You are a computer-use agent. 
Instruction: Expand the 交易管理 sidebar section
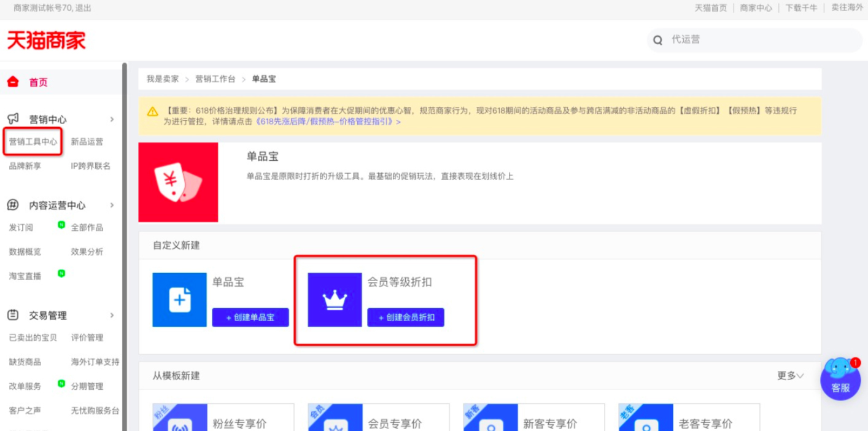(x=112, y=315)
